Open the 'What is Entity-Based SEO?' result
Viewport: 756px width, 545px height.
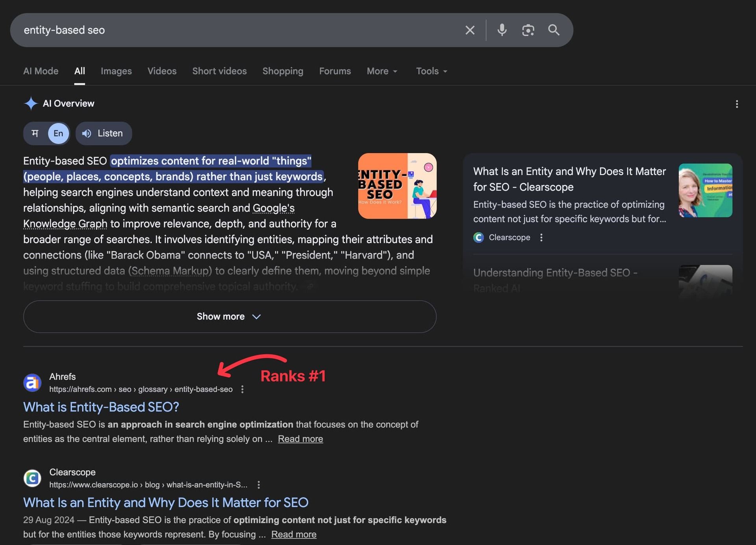tap(101, 407)
